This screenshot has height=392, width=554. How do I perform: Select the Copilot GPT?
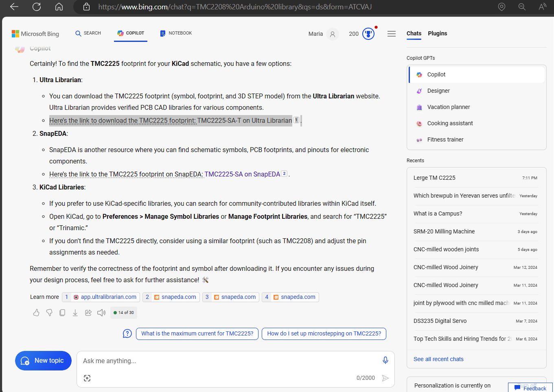tap(477, 74)
